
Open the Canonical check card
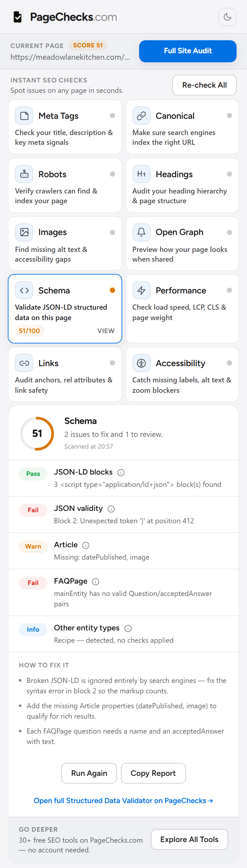(x=182, y=127)
